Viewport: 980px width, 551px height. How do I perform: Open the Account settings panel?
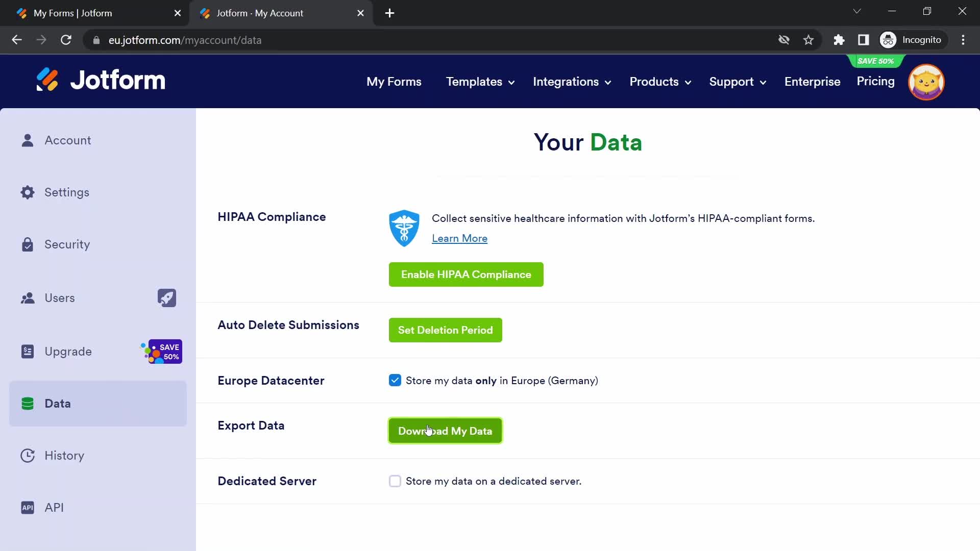point(68,140)
